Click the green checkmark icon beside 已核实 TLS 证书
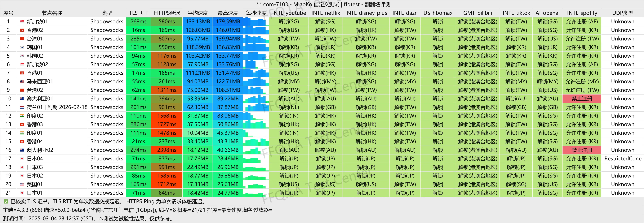The width and height of the screenshot is (644, 223). pyautogui.click(x=6, y=201)
